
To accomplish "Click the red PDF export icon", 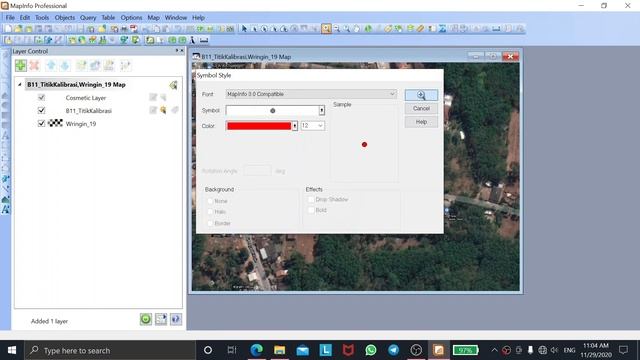I will [133, 29].
